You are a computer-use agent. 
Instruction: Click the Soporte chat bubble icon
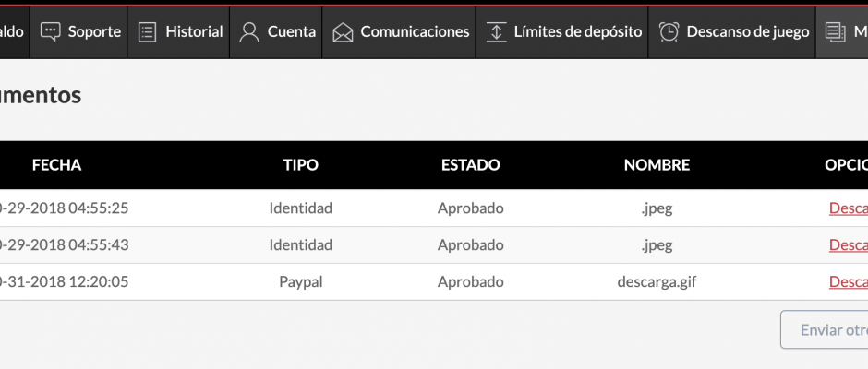pyautogui.click(x=51, y=31)
